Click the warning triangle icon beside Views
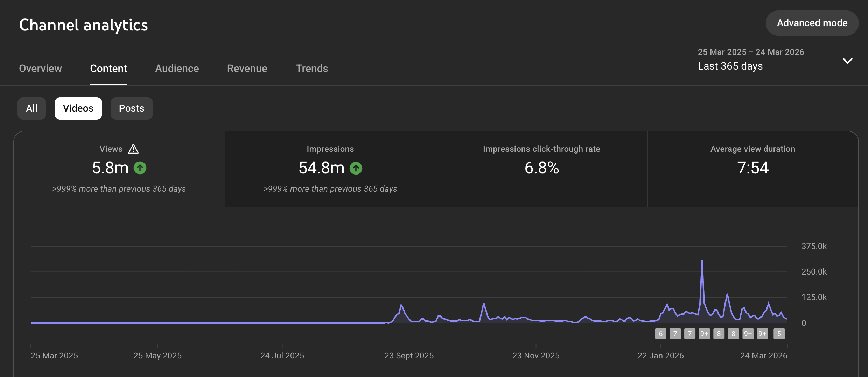868x377 pixels. (x=133, y=149)
